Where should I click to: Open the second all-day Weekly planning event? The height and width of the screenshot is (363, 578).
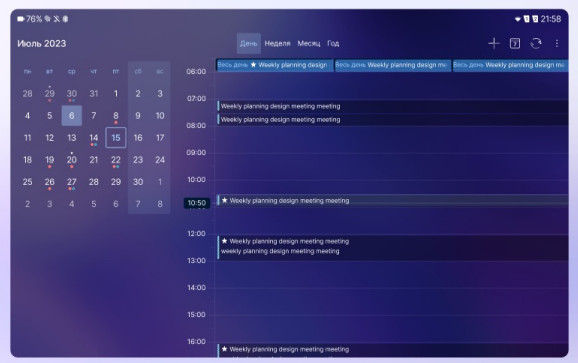[x=393, y=65]
